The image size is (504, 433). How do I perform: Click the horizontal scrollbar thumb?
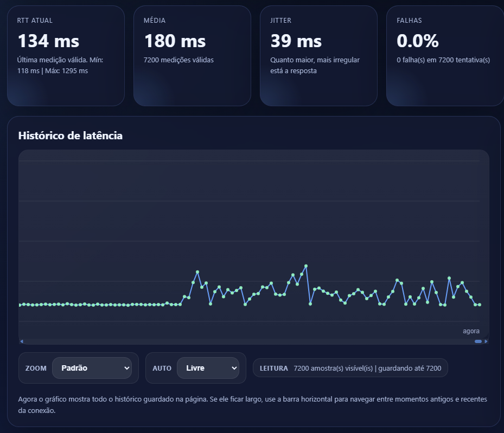click(478, 341)
